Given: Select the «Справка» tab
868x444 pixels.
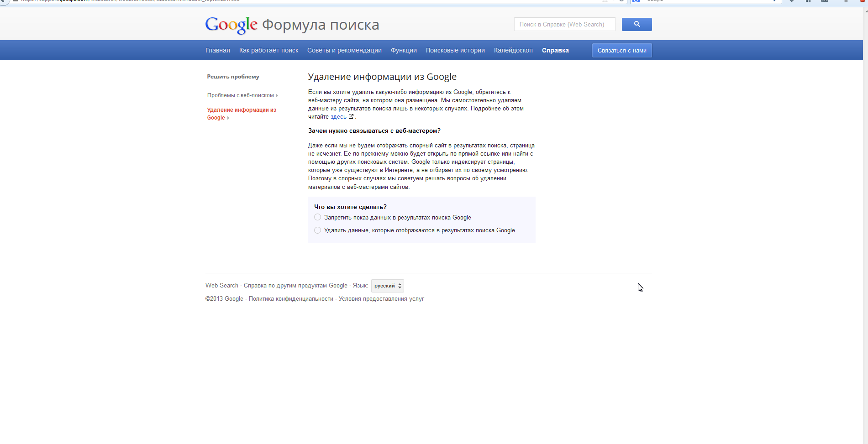Looking at the screenshot, I should point(555,50).
